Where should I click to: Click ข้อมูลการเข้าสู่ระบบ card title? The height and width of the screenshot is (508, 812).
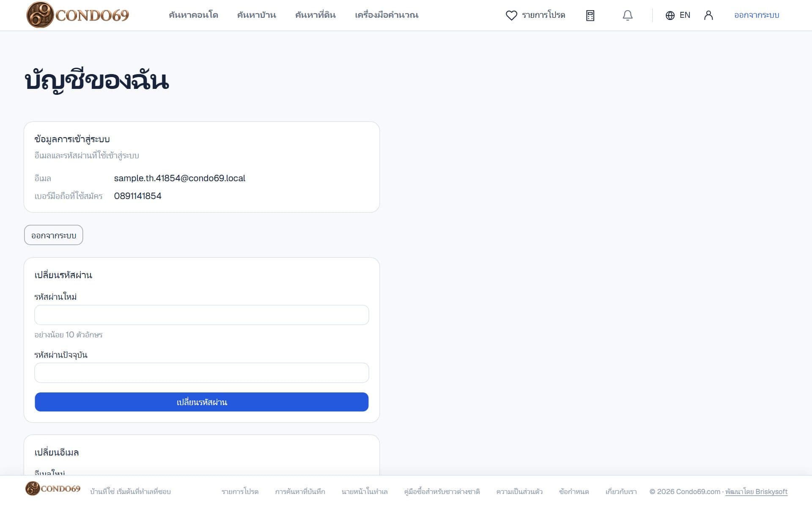coord(72,139)
